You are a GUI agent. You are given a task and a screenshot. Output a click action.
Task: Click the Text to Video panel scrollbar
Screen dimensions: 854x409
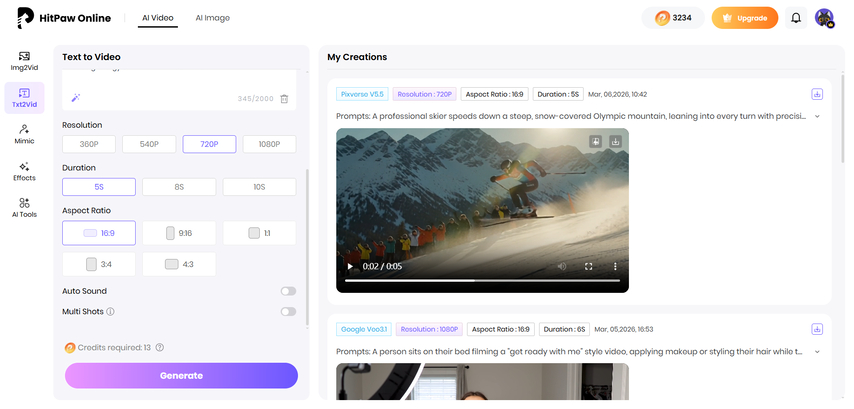(307, 247)
